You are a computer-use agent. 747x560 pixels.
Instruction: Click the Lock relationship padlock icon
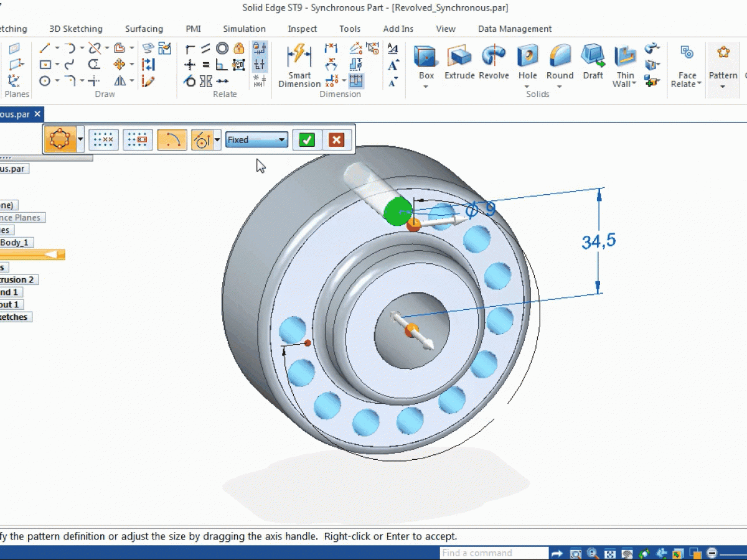[x=238, y=49]
